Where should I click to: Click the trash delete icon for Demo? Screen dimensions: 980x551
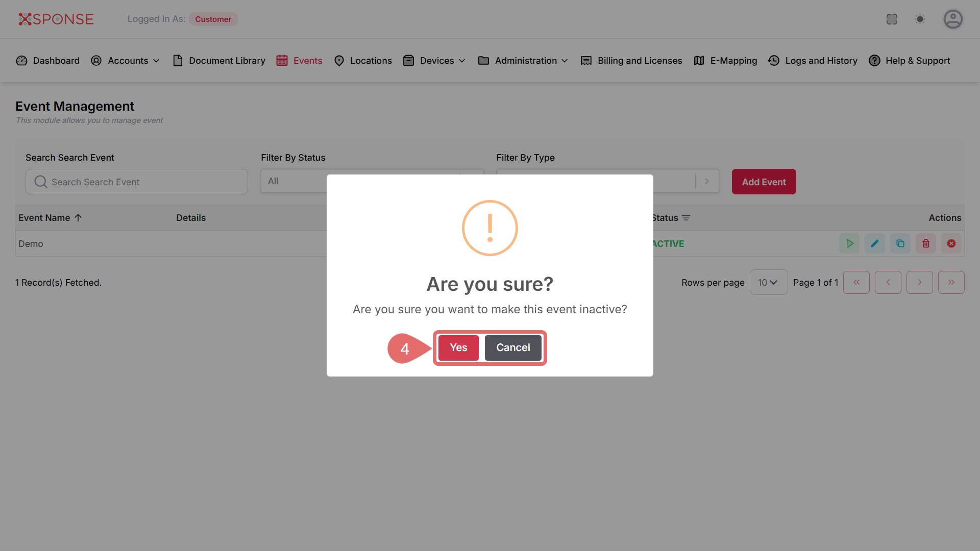coord(926,243)
